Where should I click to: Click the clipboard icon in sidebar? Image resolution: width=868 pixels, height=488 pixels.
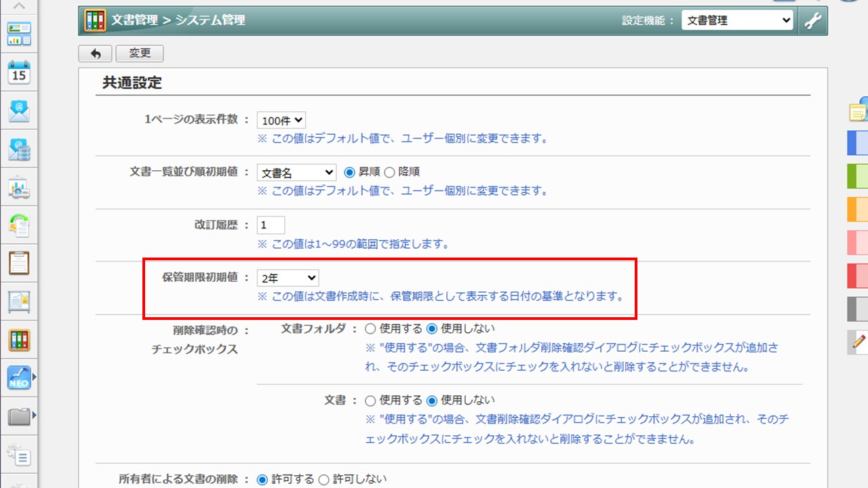[19, 262]
